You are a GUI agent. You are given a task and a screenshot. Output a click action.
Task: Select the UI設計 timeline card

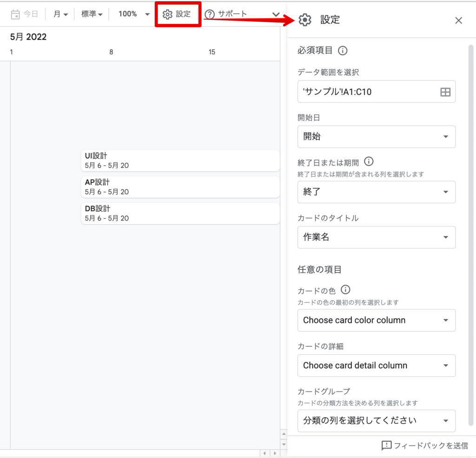click(x=180, y=161)
